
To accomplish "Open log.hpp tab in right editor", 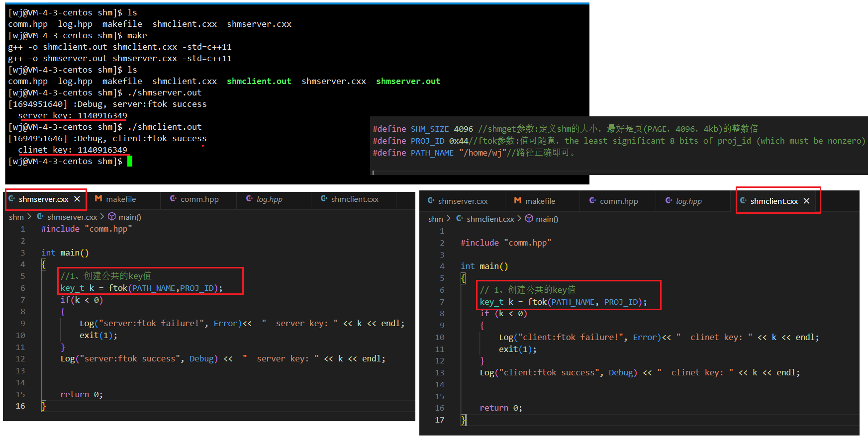I will tap(689, 201).
